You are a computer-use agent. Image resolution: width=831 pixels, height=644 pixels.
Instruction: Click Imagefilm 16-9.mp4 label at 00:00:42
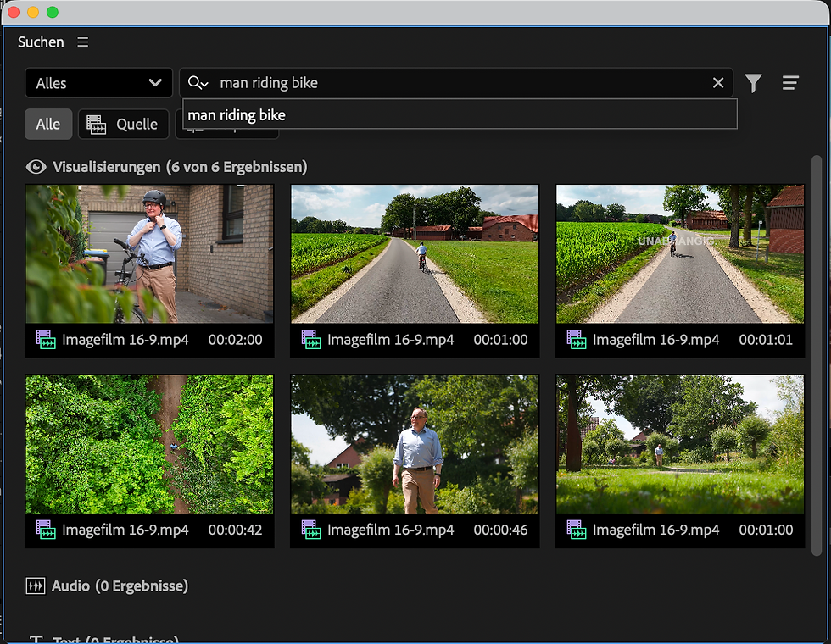point(125,530)
